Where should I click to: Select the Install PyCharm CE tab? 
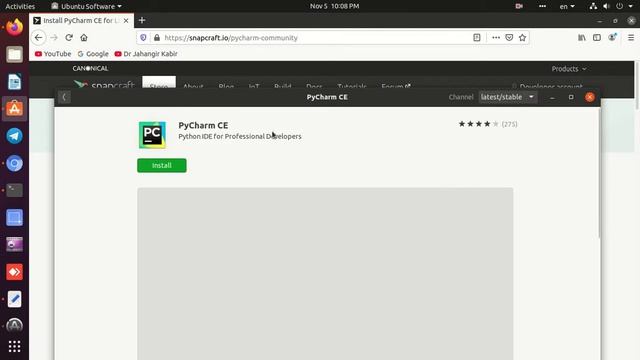(81, 20)
